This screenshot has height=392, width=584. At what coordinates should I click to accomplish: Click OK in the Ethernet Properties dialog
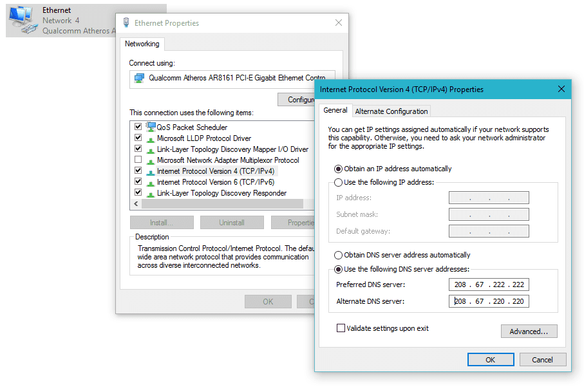[268, 301]
